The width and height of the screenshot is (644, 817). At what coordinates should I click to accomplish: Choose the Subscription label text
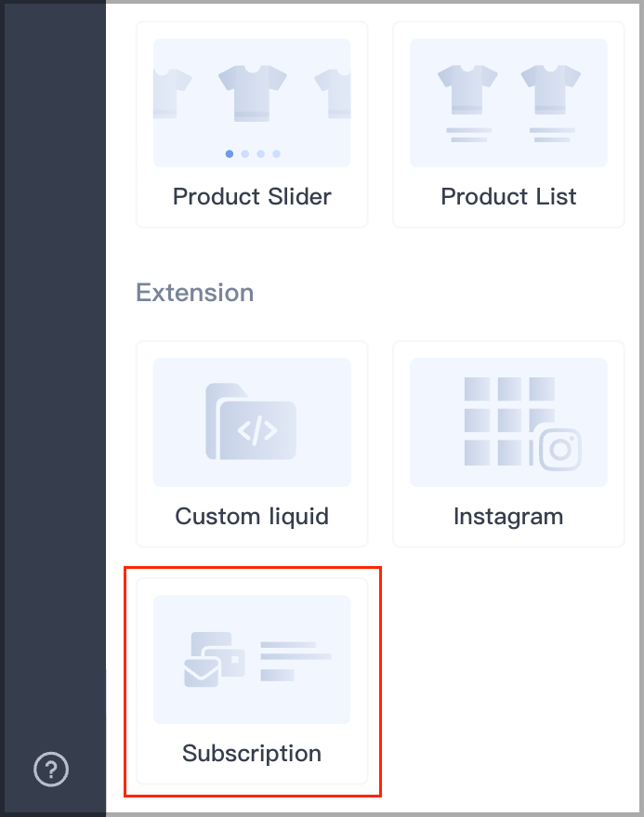click(252, 754)
